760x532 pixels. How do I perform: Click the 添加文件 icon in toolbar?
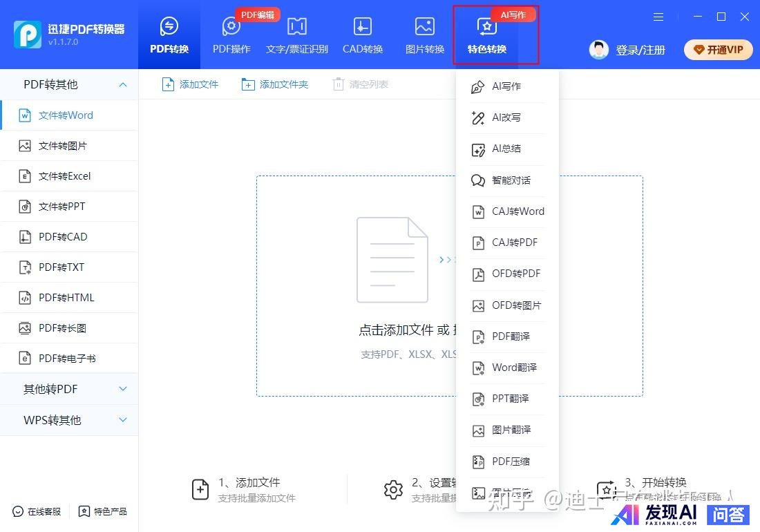point(168,84)
